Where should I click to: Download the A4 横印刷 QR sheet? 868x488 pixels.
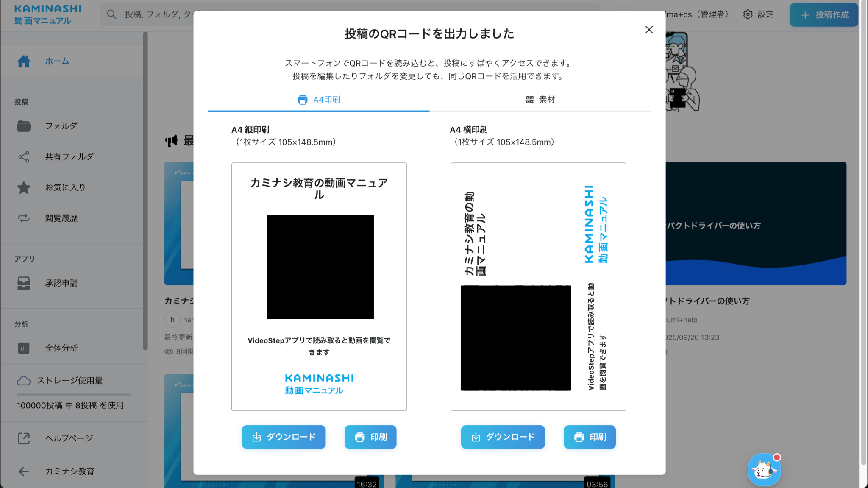pos(503,437)
